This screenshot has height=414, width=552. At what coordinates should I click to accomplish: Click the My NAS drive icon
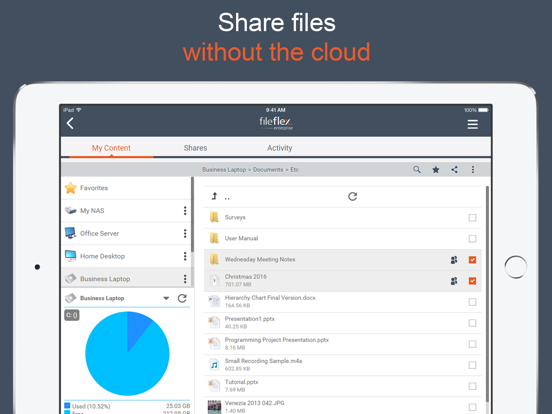click(x=71, y=211)
